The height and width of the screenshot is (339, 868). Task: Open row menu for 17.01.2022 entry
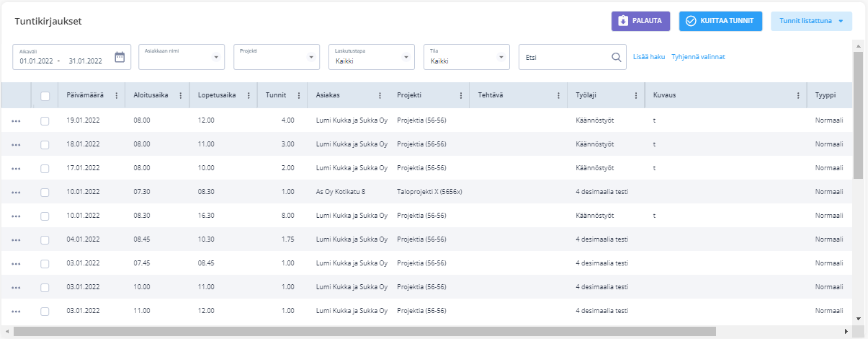(16, 168)
